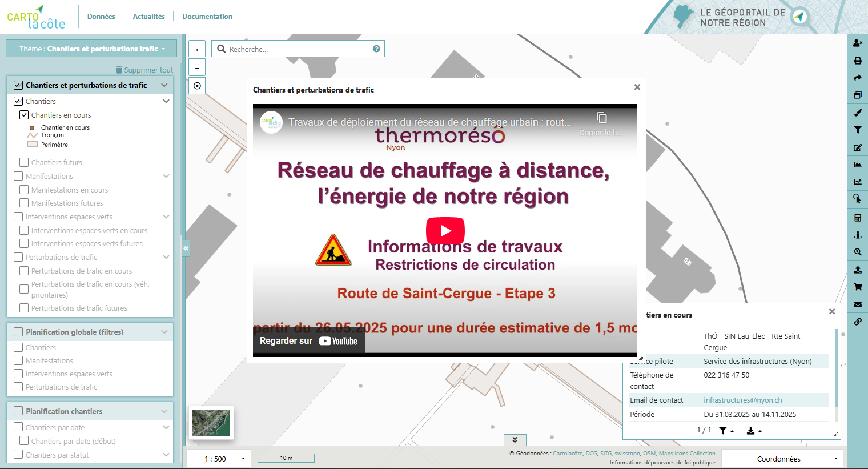
Task: Collapse Planification chantiers chevron
Action: pyautogui.click(x=164, y=411)
